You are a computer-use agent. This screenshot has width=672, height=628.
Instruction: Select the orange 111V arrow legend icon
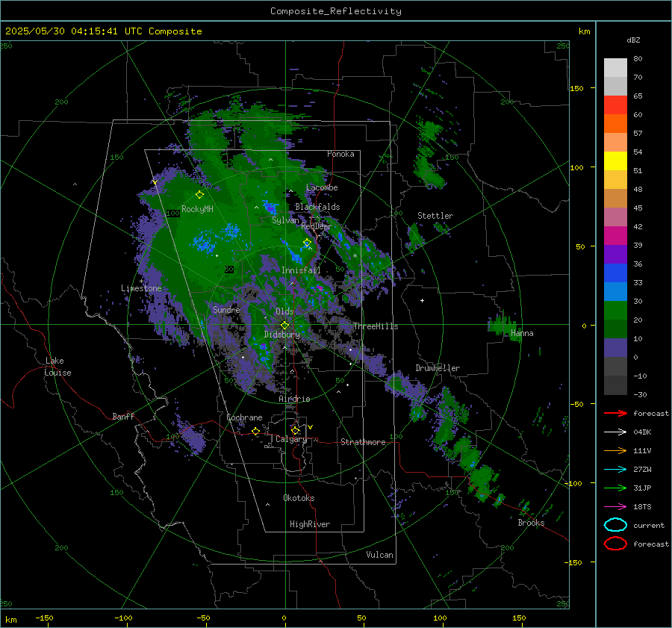615,450
